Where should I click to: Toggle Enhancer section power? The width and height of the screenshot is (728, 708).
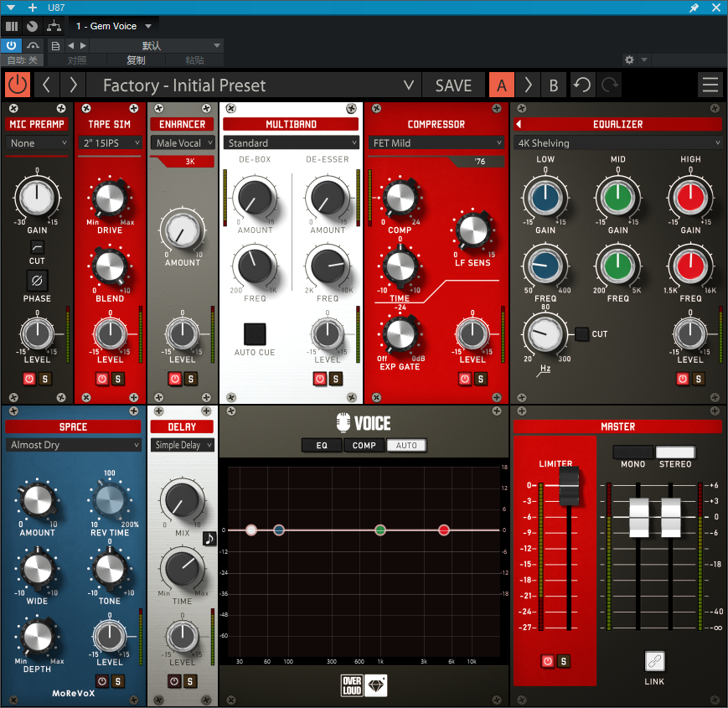pyautogui.click(x=175, y=379)
